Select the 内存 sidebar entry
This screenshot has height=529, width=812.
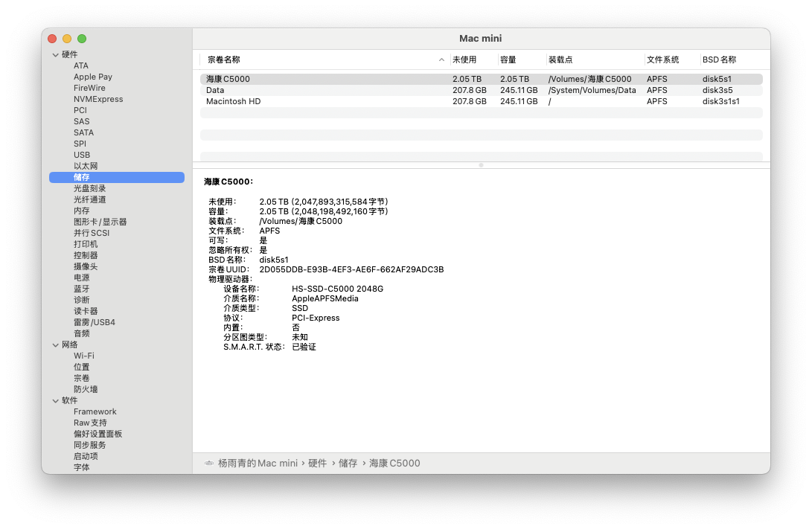click(82, 211)
